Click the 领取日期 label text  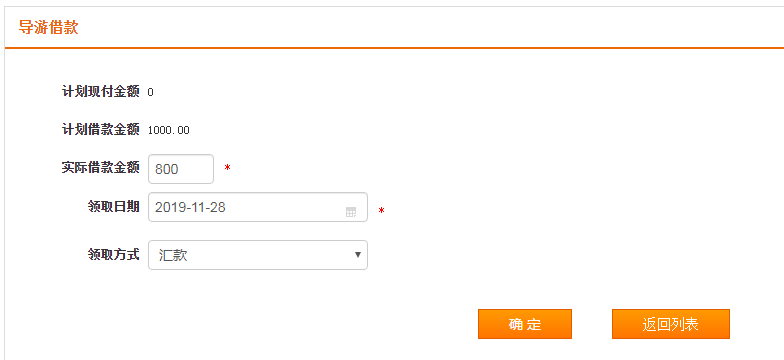pyautogui.click(x=114, y=206)
